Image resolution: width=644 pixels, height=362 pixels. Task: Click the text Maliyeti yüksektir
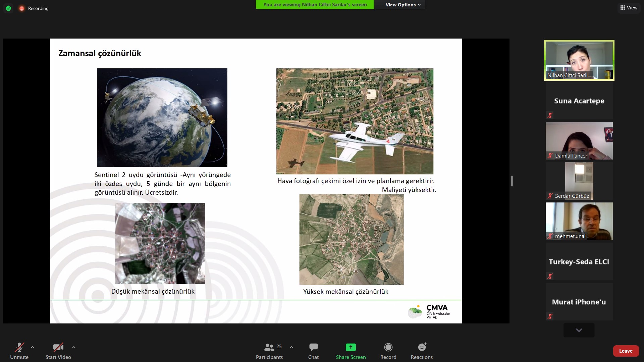[x=409, y=190]
